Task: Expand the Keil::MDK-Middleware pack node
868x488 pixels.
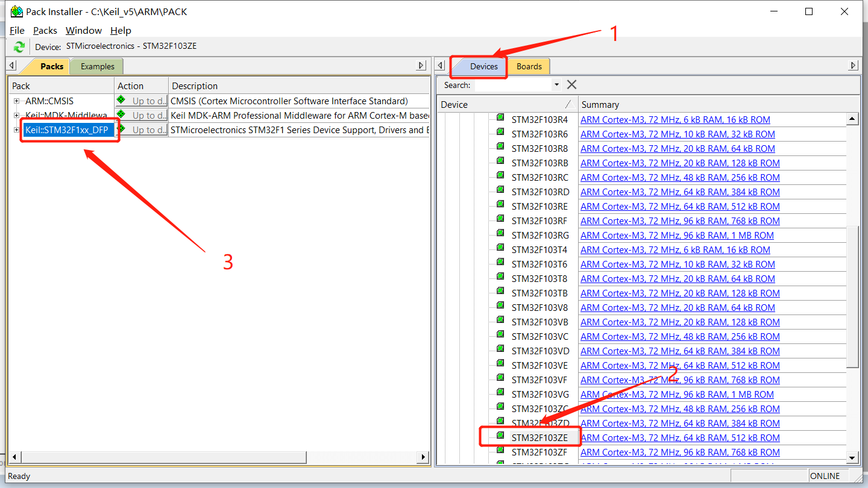Action: (17, 115)
